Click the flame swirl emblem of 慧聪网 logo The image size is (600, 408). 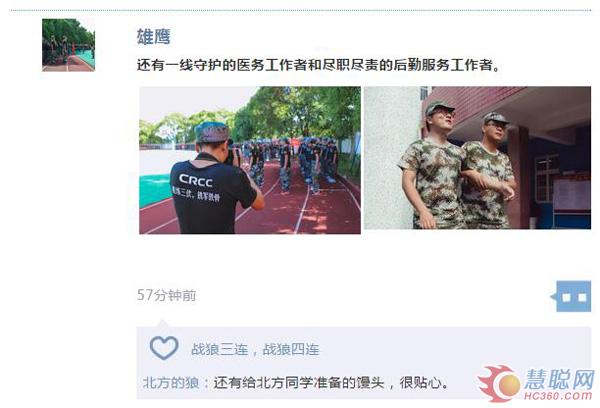[499, 384]
